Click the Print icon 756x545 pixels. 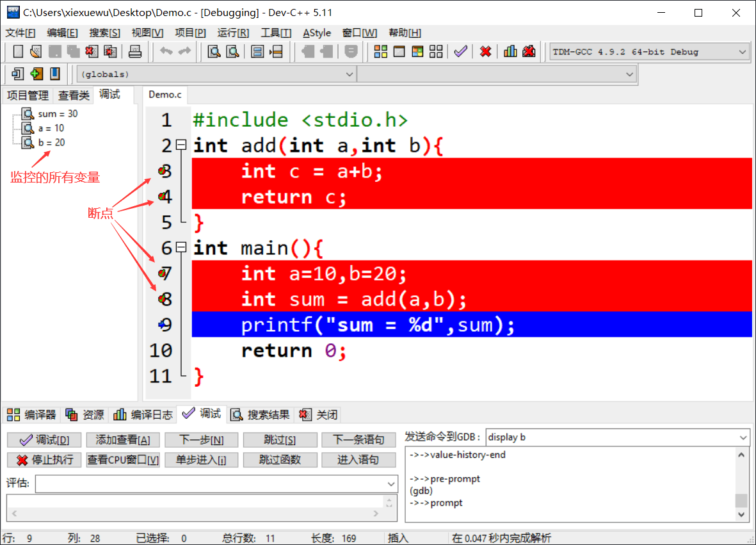click(x=134, y=51)
